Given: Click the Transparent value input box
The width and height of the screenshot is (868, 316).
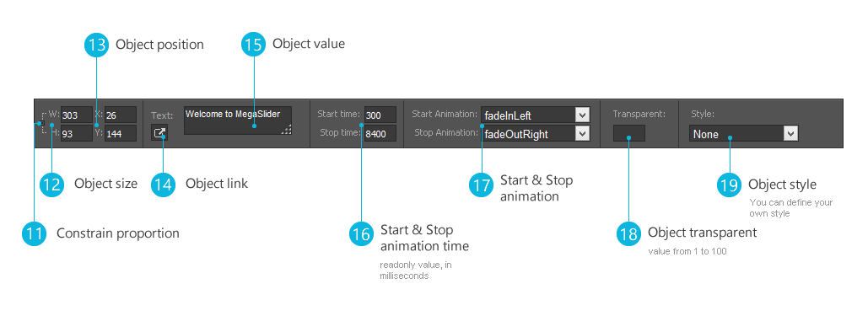Looking at the screenshot, I should (629, 133).
